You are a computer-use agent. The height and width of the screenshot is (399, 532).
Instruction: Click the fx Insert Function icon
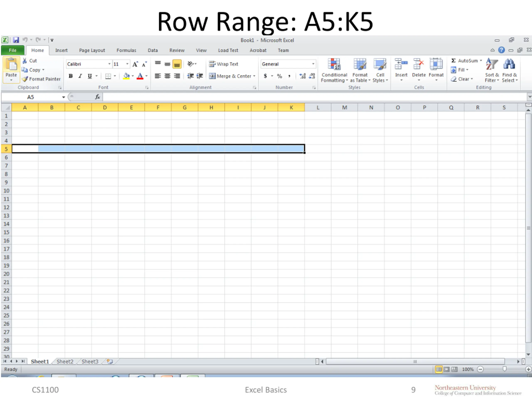97,97
